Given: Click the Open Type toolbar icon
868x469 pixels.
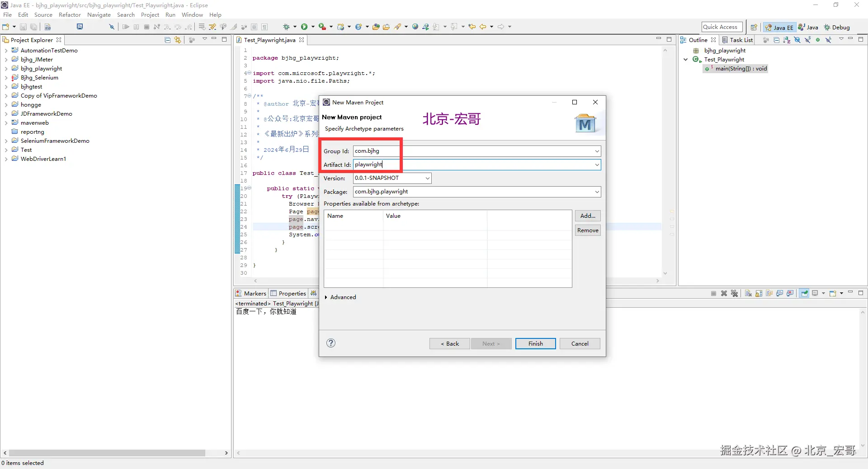Looking at the screenshot, I should tap(376, 27).
